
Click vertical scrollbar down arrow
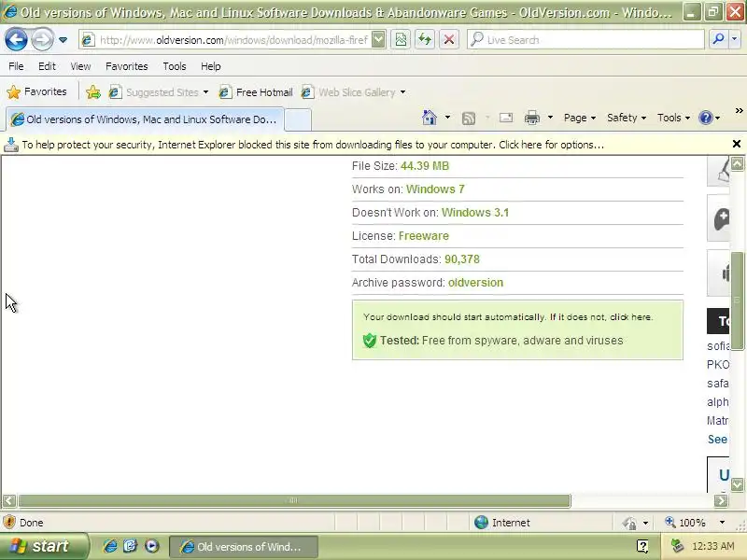pyautogui.click(x=737, y=484)
